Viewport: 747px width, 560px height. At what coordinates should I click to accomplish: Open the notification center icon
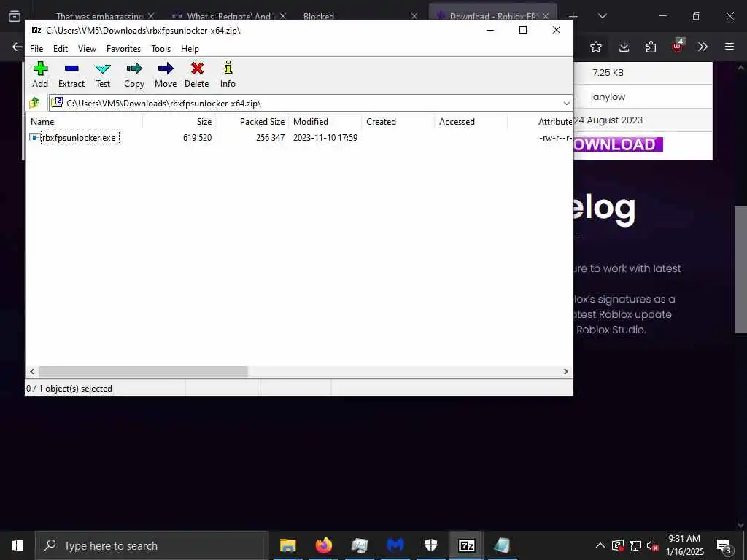pos(724,545)
